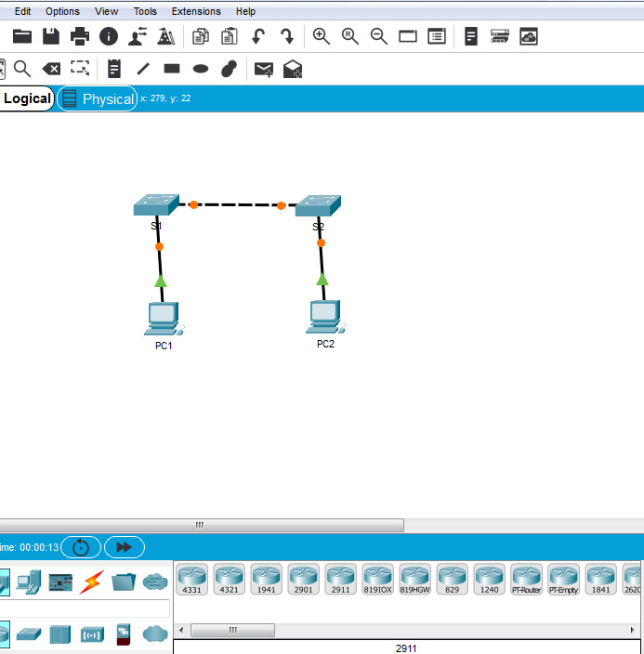Open the Custom Devices Dialog list icon
Screen dimensions: 644x654
click(x=437, y=36)
